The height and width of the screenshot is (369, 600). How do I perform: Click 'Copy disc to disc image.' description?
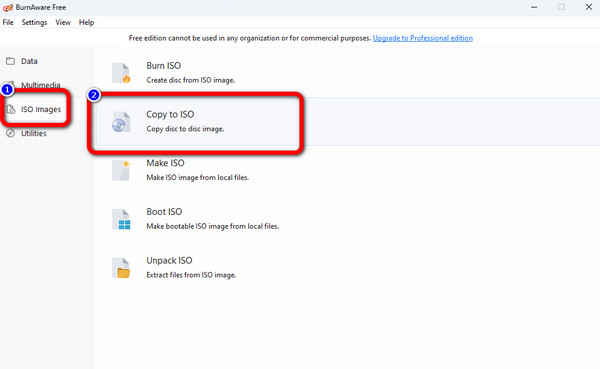(x=185, y=129)
